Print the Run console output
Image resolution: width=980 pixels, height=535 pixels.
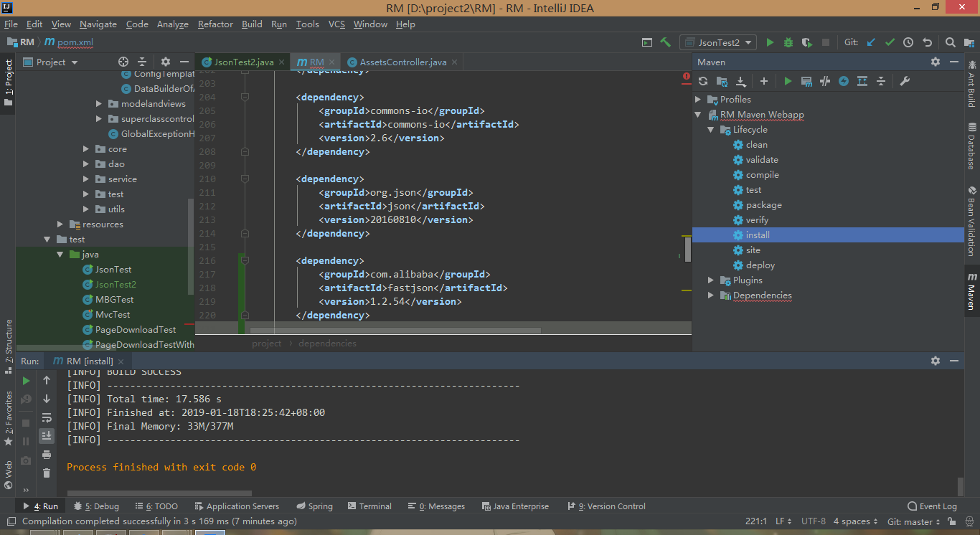(47, 455)
